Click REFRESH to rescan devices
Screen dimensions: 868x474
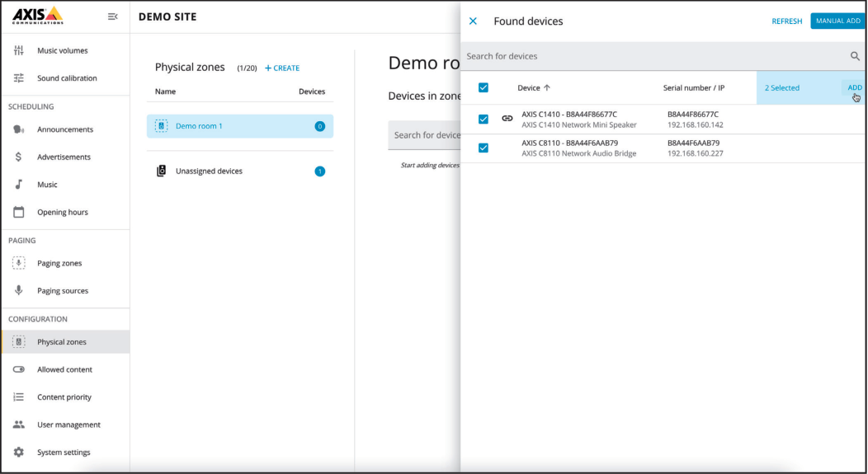(786, 21)
